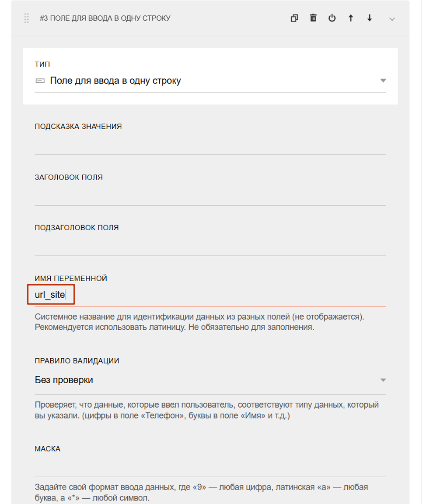Screen dimensions: 426x504
Task: Click the ПОДЗАГОЛОВОК ПОЛЯ input field
Action: [210, 246]
